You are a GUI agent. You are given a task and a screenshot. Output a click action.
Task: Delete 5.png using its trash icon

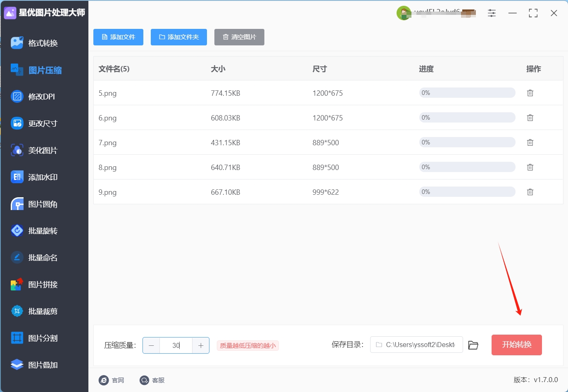coord(530,93)
